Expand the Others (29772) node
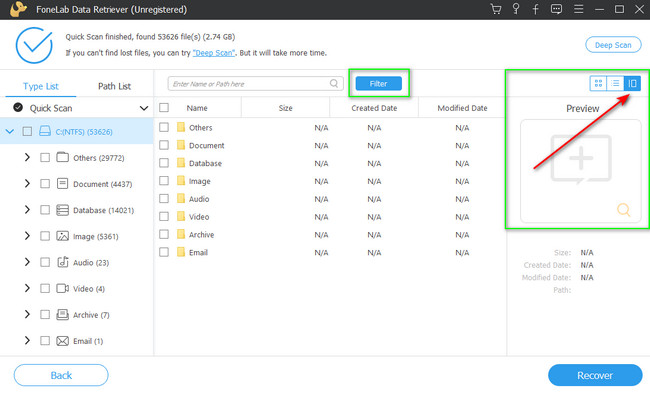Image resolution: width=650 pixels, height=397 pixels. pos(27,157)
